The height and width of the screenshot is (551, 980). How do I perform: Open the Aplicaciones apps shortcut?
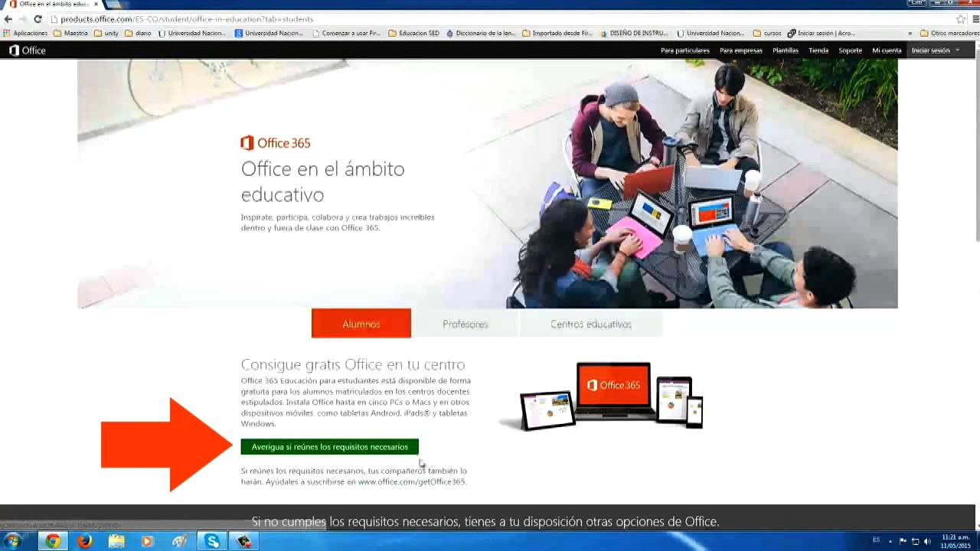(25, 33)
